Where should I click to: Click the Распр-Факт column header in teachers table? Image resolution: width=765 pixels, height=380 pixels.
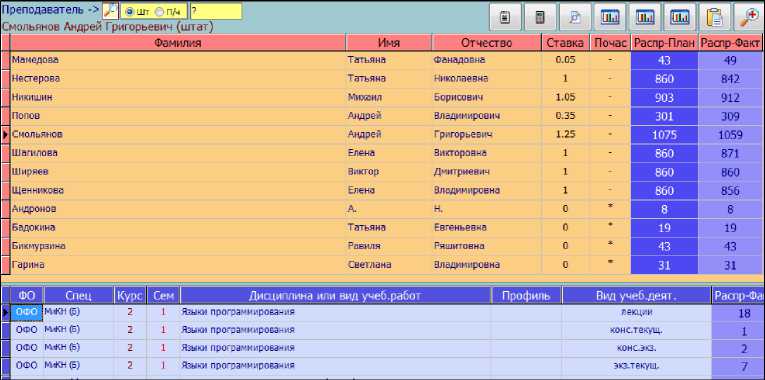click(731, 43)
